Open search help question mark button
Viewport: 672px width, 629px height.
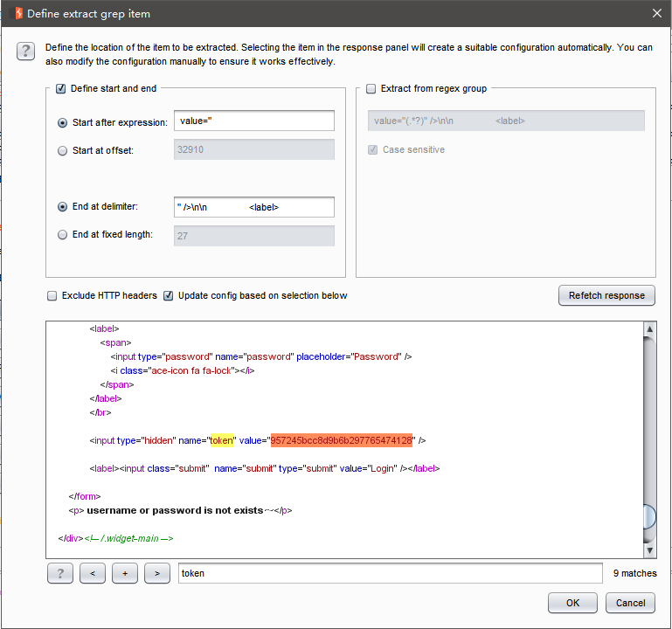coord(60,573)
